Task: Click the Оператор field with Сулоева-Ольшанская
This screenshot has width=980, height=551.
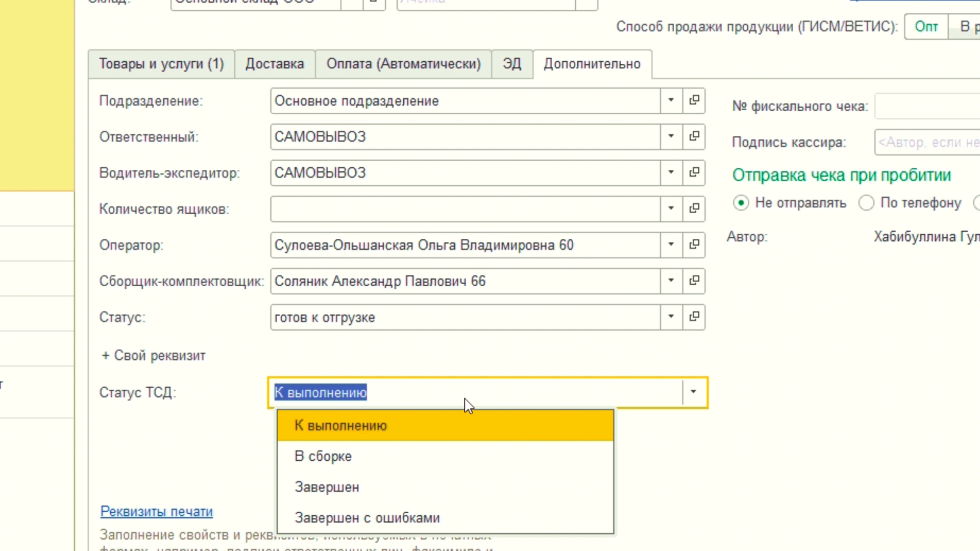Action: tap(465, 245)
